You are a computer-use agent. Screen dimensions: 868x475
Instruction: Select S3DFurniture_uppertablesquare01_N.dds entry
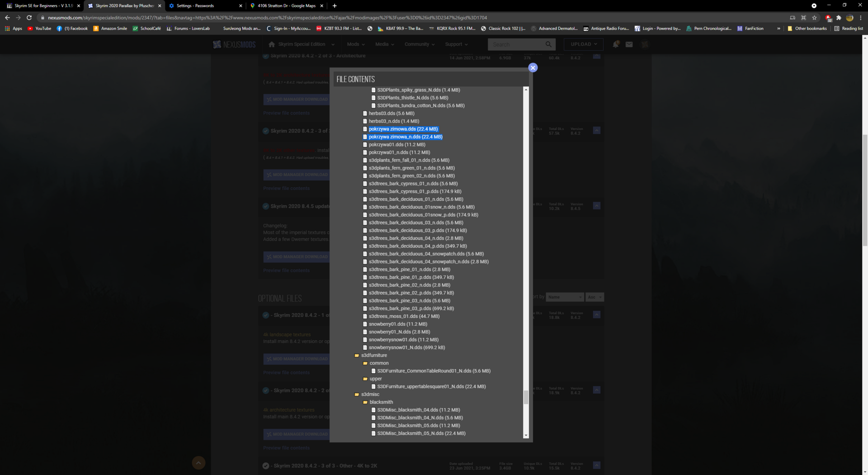coord(432,386)
